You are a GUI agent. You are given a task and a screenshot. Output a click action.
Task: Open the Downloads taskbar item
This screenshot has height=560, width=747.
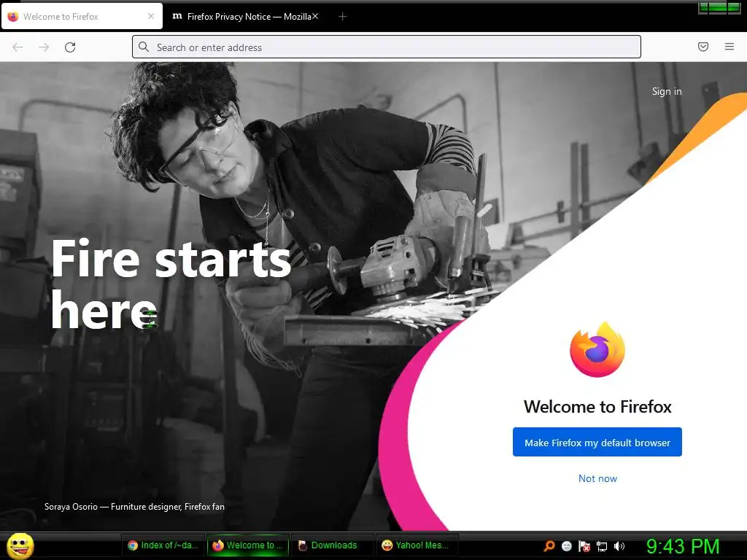point(333,545)
